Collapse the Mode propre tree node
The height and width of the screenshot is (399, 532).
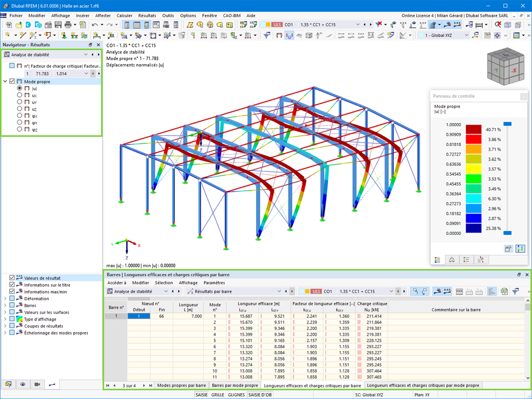pos(5,82)
